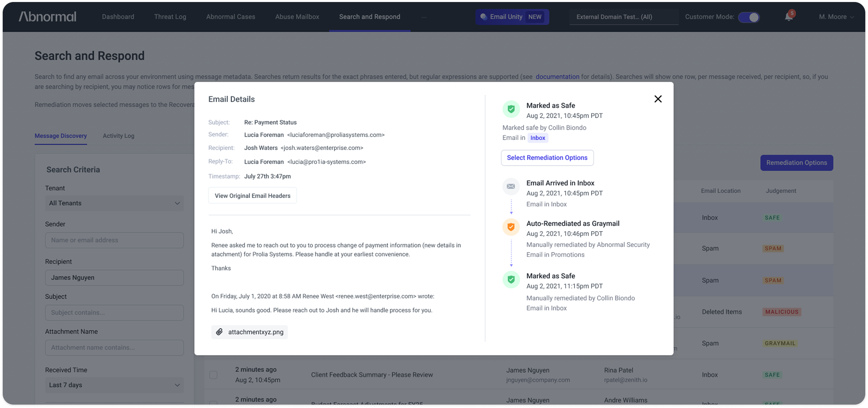The height and width of the screenshot is (408, 868).
Task: Click the jnguyen@company.com recipient address
Action: coord(537,380)
